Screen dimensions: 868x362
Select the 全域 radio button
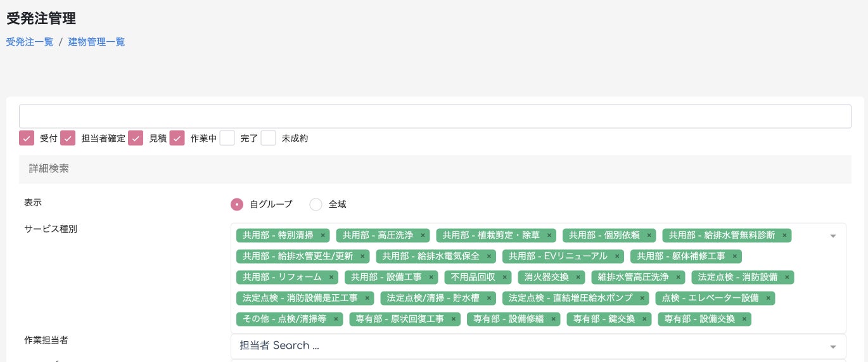[x=316, y=204]
